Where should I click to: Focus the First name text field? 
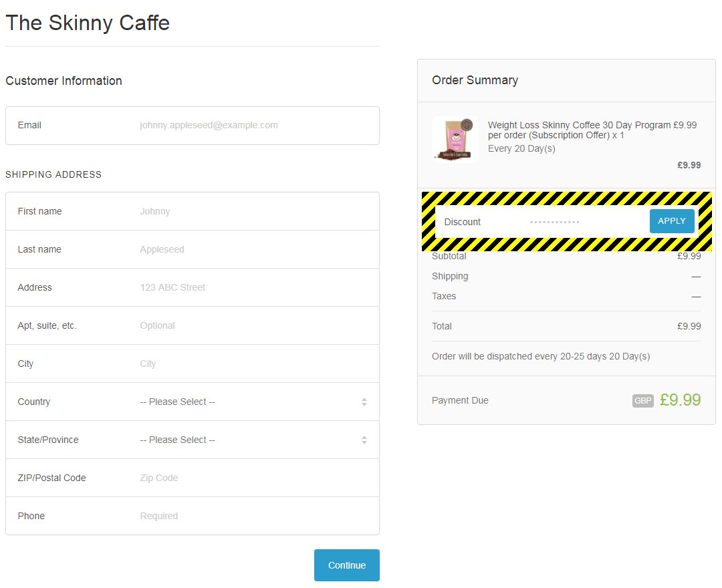point(254,211)
